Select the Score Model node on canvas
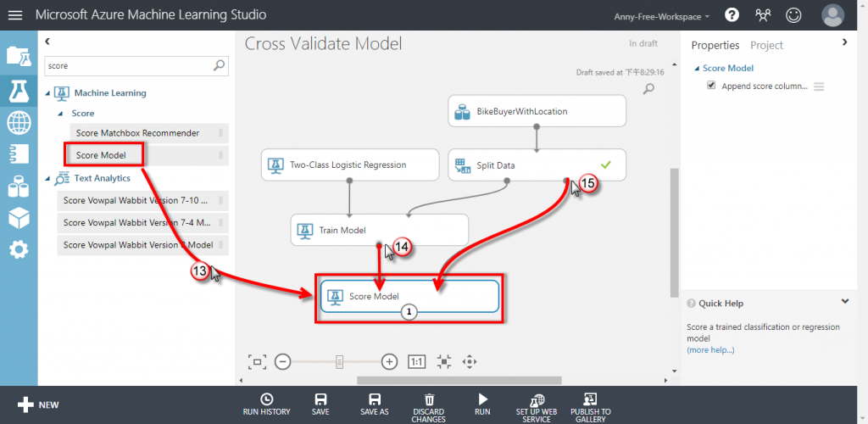The height and width of the screenshot is (424, 868). (409, 296)
